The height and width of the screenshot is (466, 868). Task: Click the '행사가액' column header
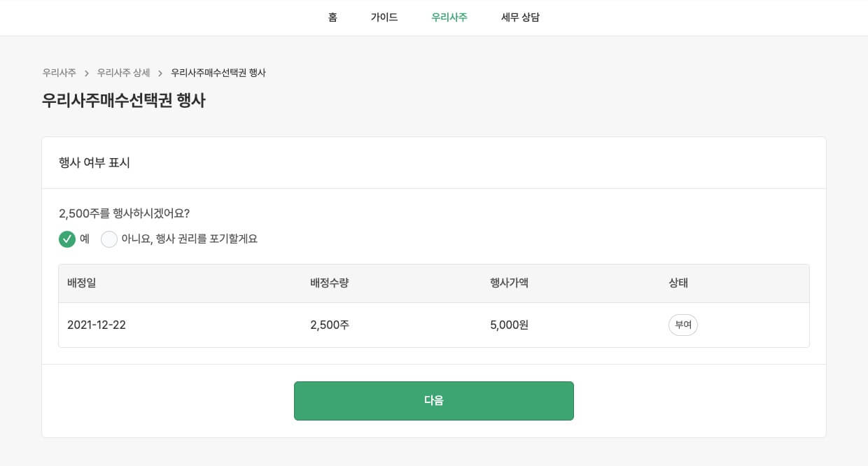point(509,283)
